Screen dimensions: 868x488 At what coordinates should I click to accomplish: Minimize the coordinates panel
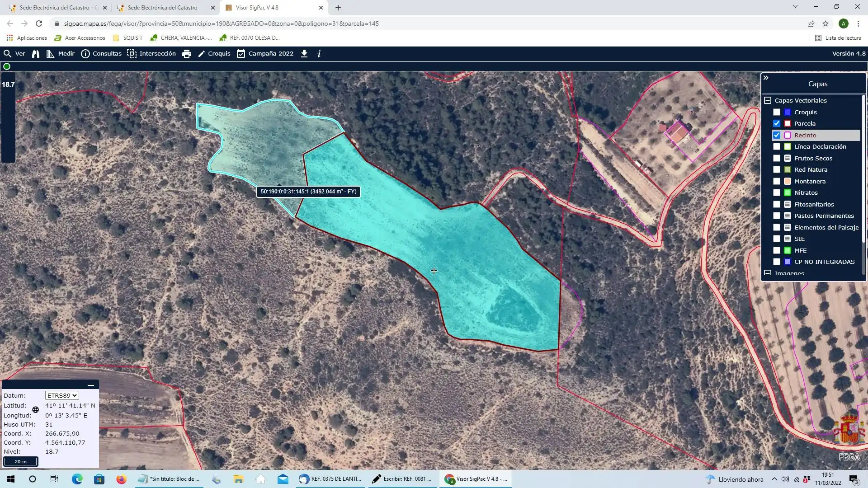coord(91,385)
